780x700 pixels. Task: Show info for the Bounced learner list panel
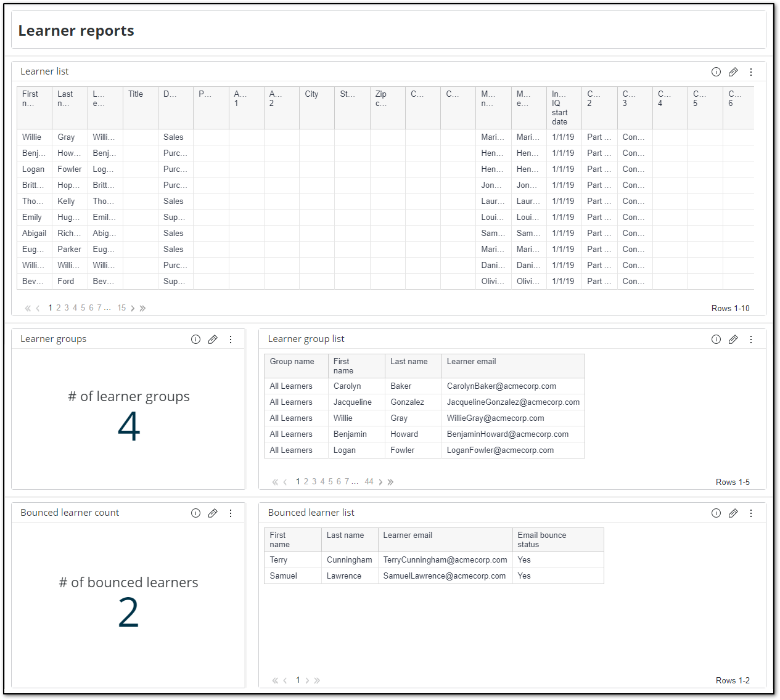(716, 513)
